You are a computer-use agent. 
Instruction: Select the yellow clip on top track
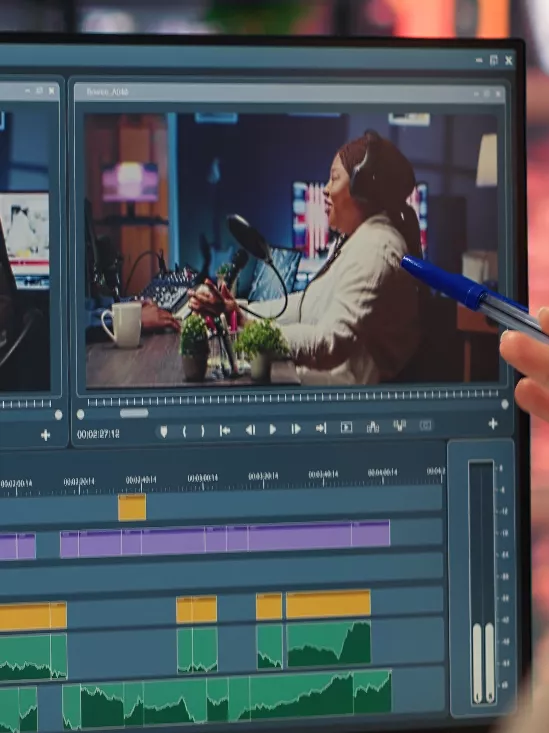(x=132, y=507)
